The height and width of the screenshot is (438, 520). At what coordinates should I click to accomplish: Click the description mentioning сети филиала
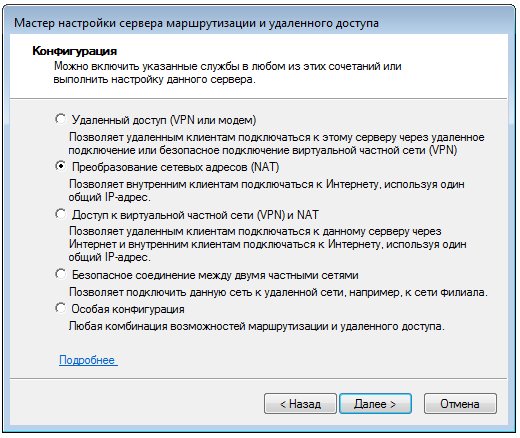(278, 292)
